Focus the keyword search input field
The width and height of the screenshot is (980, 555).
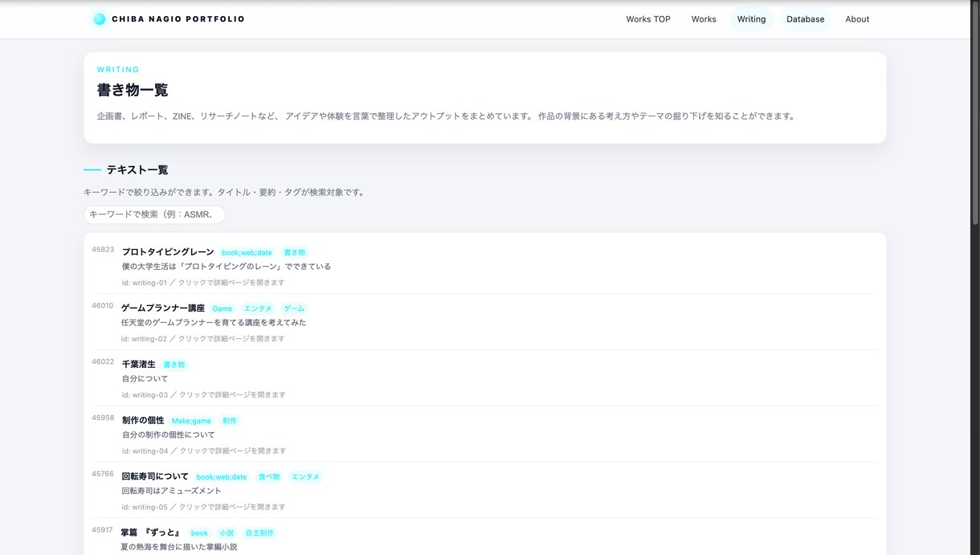154,214
